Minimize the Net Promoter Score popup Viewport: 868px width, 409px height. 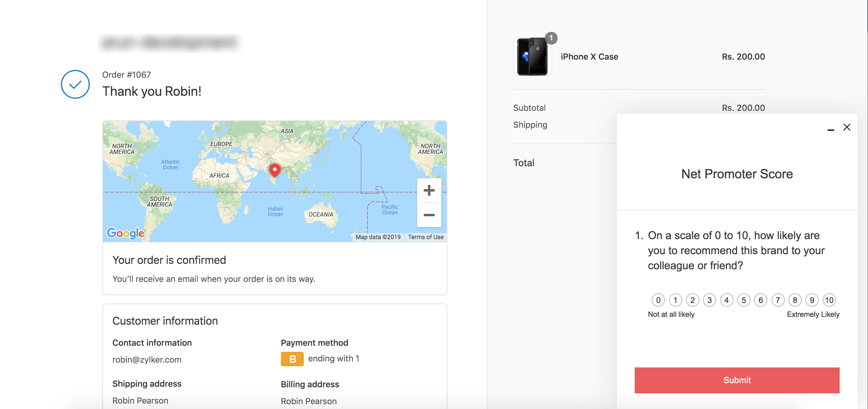[831, 130]
